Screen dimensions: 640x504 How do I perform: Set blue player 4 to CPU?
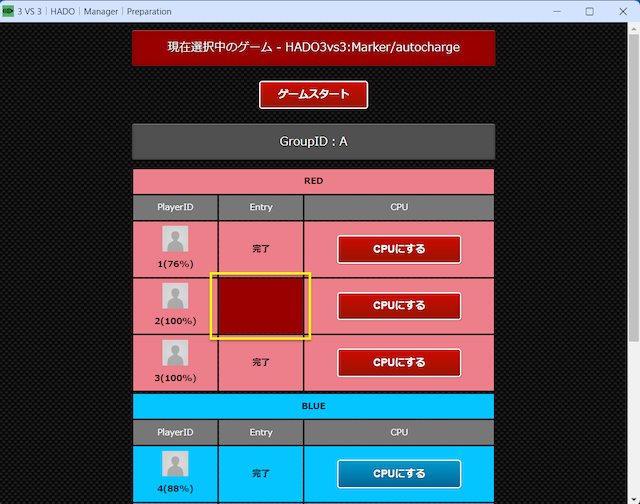(399, 473)
